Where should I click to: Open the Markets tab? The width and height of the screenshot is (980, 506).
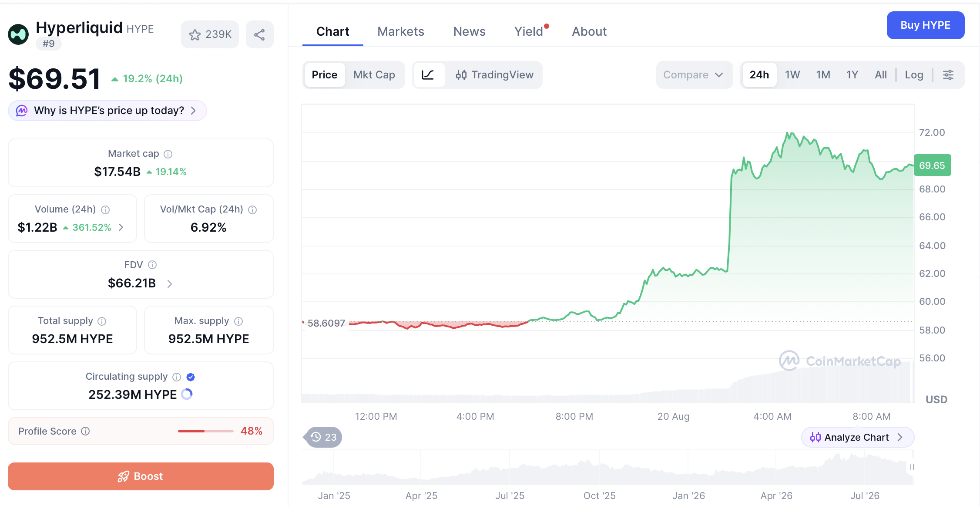point(400,31)
